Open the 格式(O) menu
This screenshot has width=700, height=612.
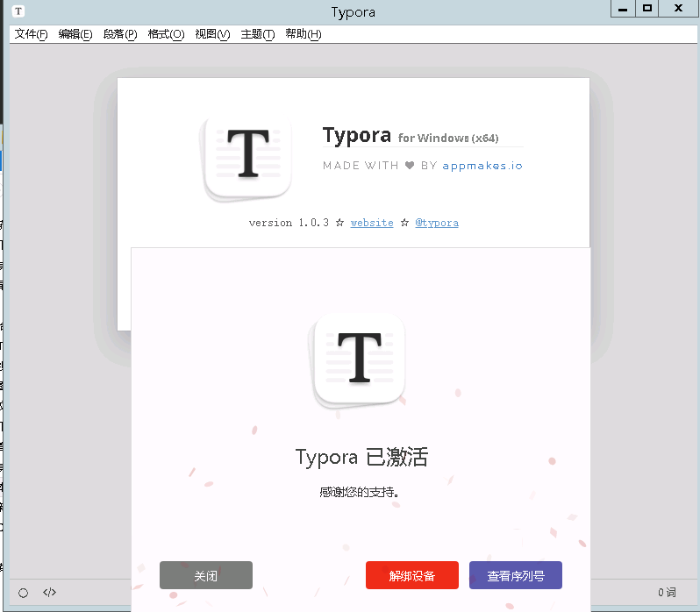click(x=166, y=34)
